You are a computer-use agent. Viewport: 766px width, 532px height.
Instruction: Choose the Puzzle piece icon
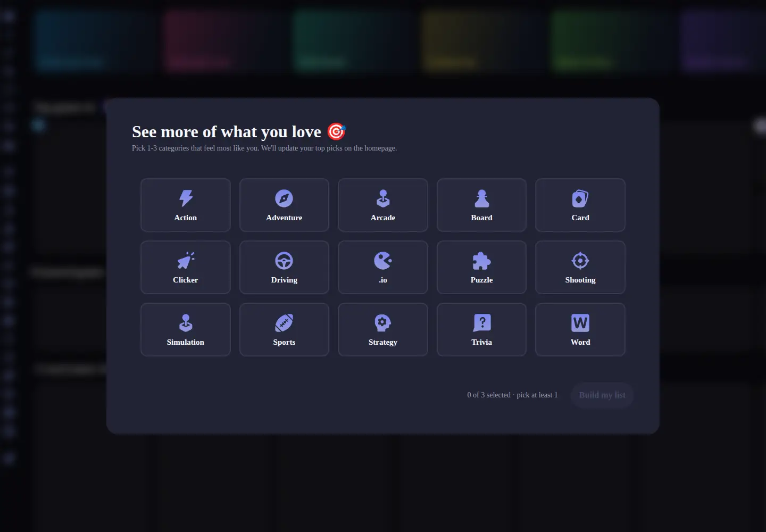[x=481, y=261]
